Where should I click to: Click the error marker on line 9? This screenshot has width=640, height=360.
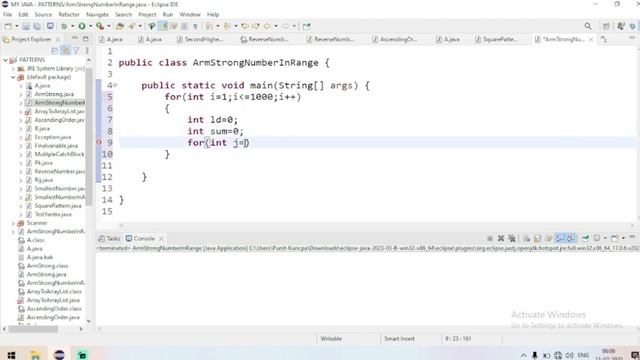[99, 142]
